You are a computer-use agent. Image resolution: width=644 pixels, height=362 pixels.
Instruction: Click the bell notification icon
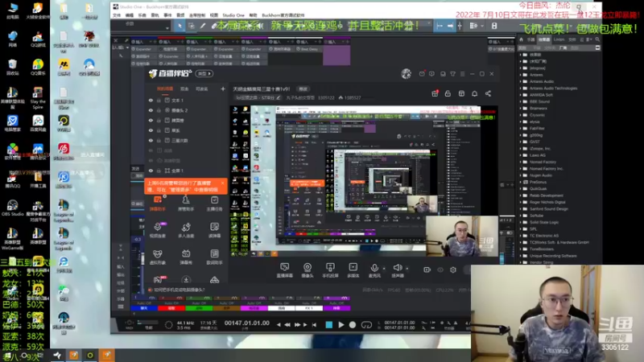click(475, 93)
